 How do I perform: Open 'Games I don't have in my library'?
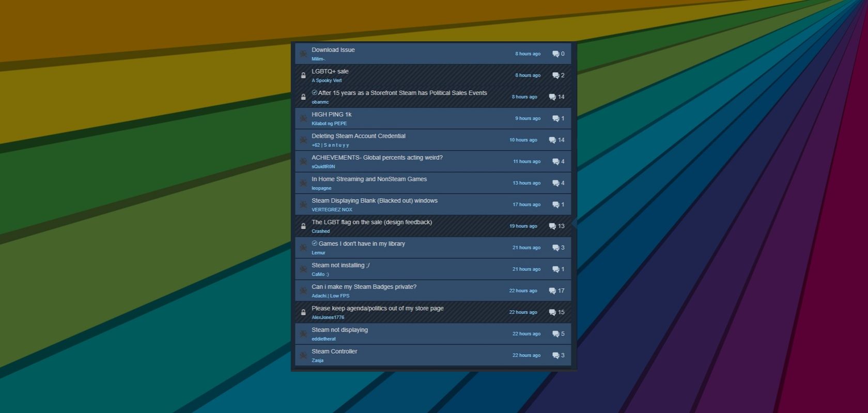pyautogui.click(x=362, y=244)
